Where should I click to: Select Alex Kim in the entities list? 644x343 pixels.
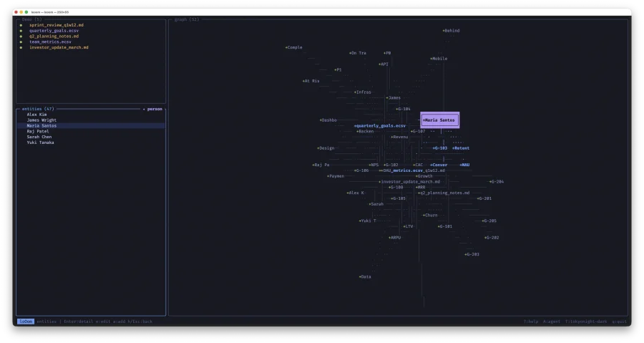(36, 115)
